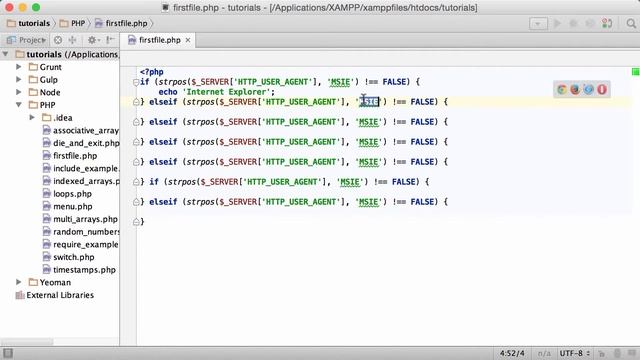
Task: Click Scroll from Source icon in Project panel
Action: coord(58,40)
